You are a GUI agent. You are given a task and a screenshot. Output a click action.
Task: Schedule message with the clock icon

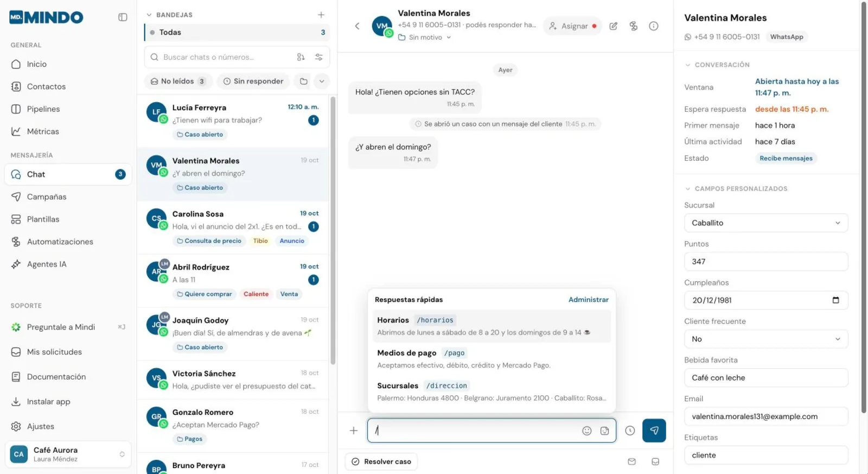630,431
